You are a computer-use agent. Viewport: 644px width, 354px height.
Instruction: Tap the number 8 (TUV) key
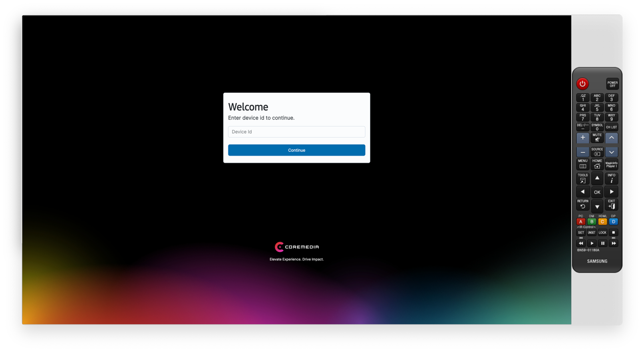tap(597, 117)
